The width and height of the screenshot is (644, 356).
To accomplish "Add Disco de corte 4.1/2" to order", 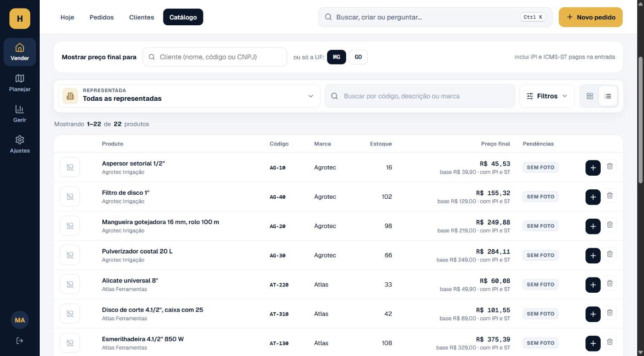I will [593, 314].
